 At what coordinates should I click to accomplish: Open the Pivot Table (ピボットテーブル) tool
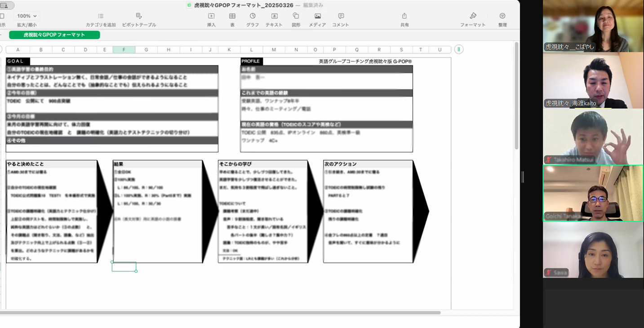click(x=139, y=16)
